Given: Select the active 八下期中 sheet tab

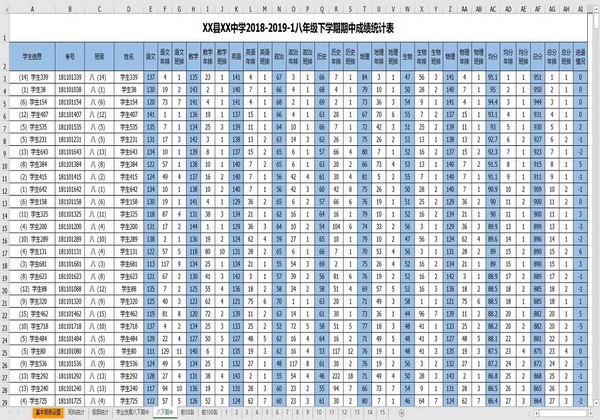Looking at the screenshot, I should coord(165,413).
